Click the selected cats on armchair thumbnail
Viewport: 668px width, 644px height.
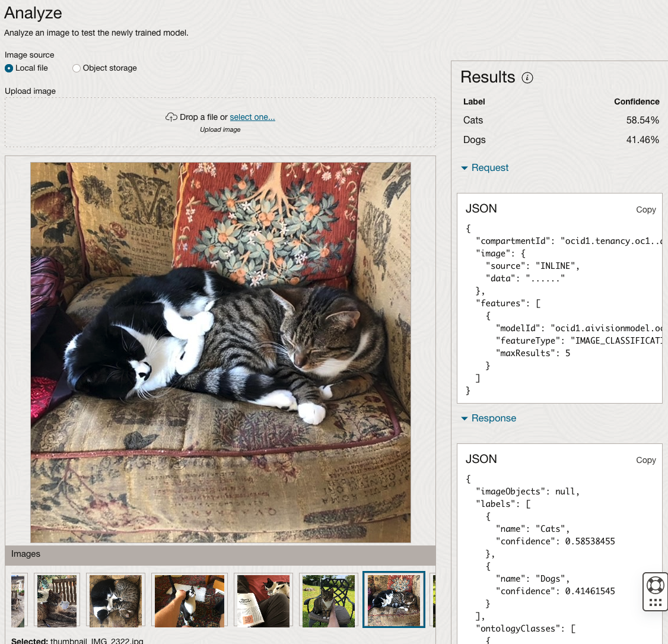pos(394,600)
